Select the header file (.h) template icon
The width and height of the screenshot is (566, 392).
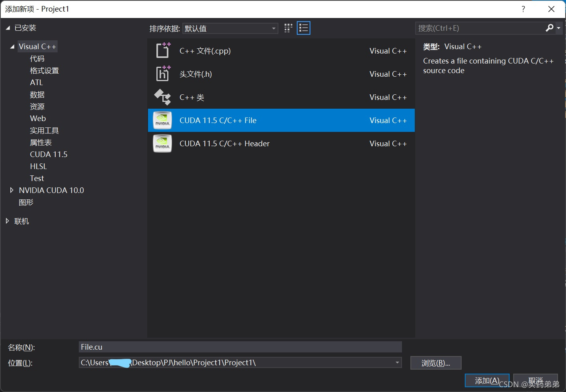point(163,74)
